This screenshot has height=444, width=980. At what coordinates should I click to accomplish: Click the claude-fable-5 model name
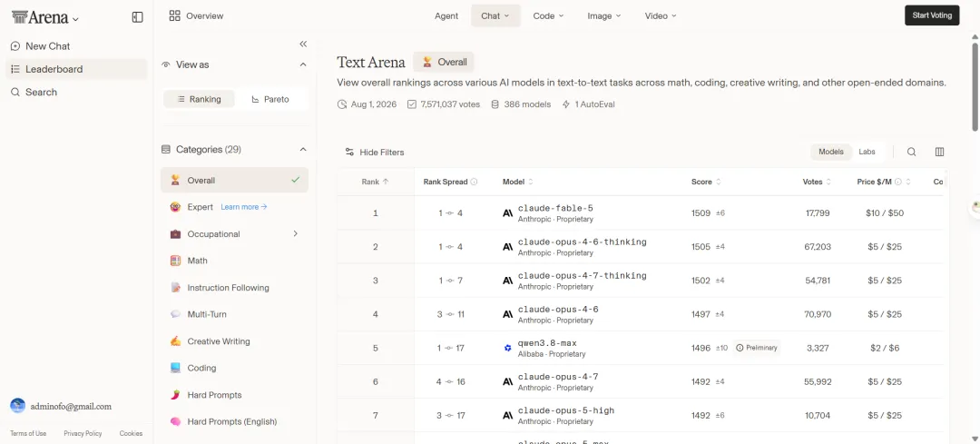point(555,208)
